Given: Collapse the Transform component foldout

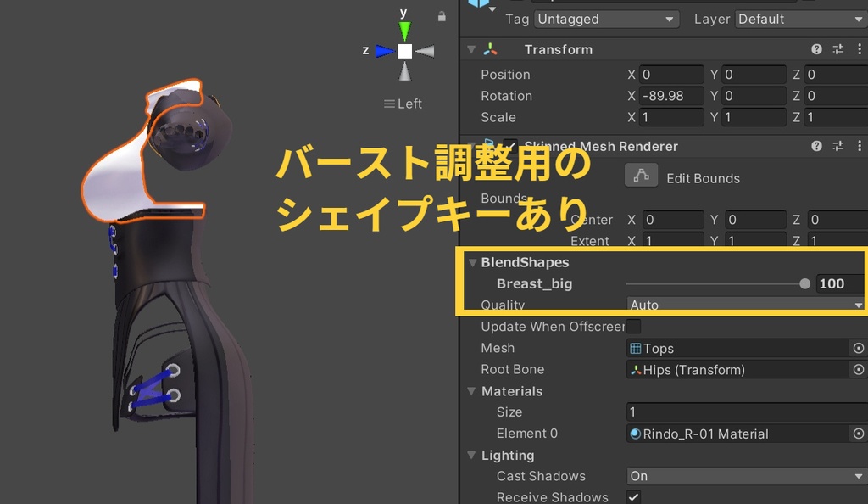Looking at the screenshot, I should point(471,49).
